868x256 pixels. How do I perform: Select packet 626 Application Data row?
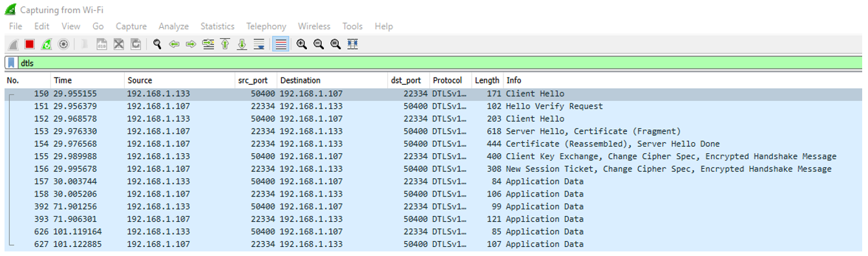[433, 232]
